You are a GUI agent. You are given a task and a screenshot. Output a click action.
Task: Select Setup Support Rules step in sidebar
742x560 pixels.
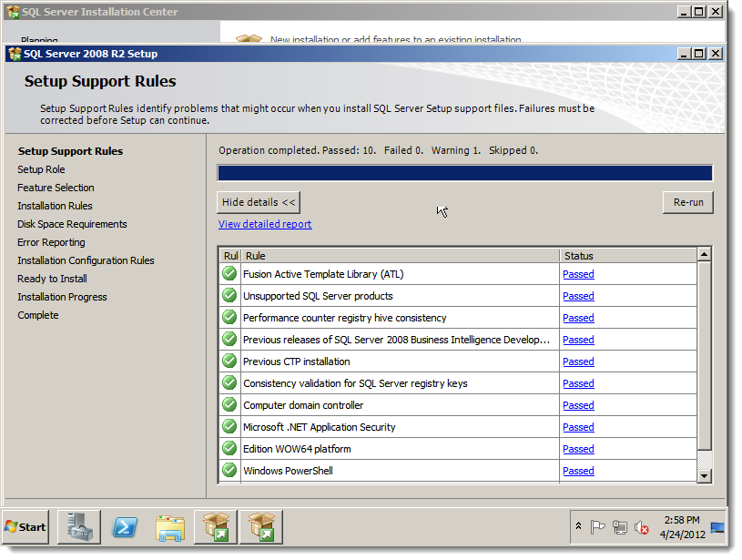[70, 151]
